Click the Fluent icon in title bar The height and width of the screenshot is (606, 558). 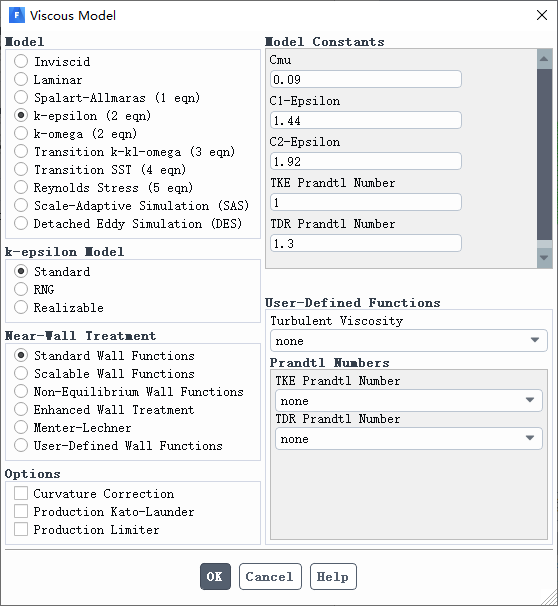click(x=17, y=15)
